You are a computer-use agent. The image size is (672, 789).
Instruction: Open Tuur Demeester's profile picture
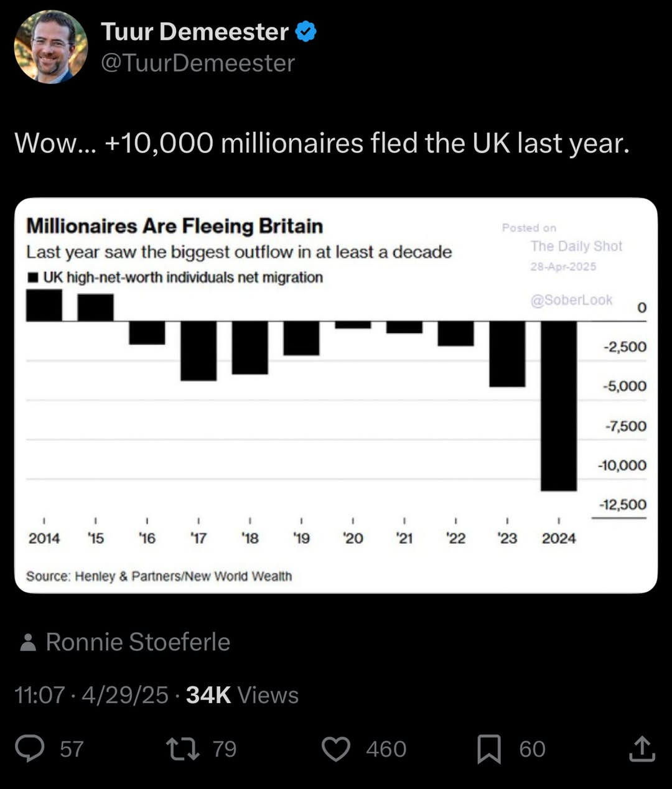(x=51, y=47)
